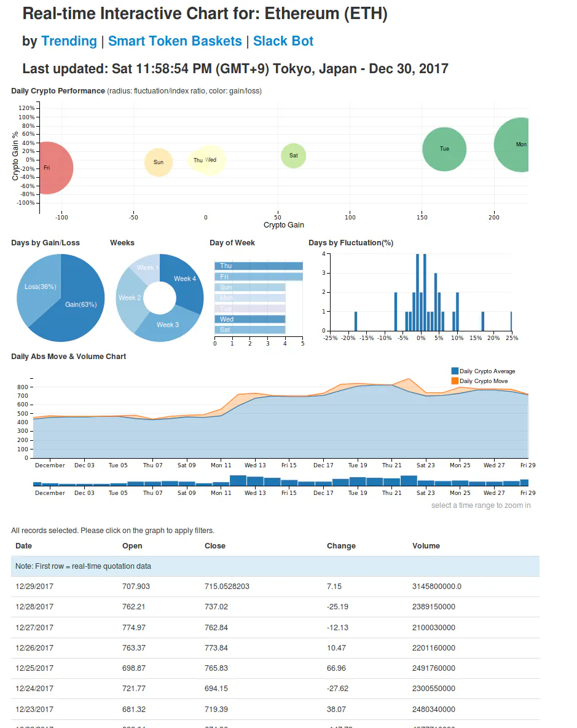The image size is (577, 728).
Task: Click the orange Daily Crypto Move color swatch
Action: click(455, 381)
